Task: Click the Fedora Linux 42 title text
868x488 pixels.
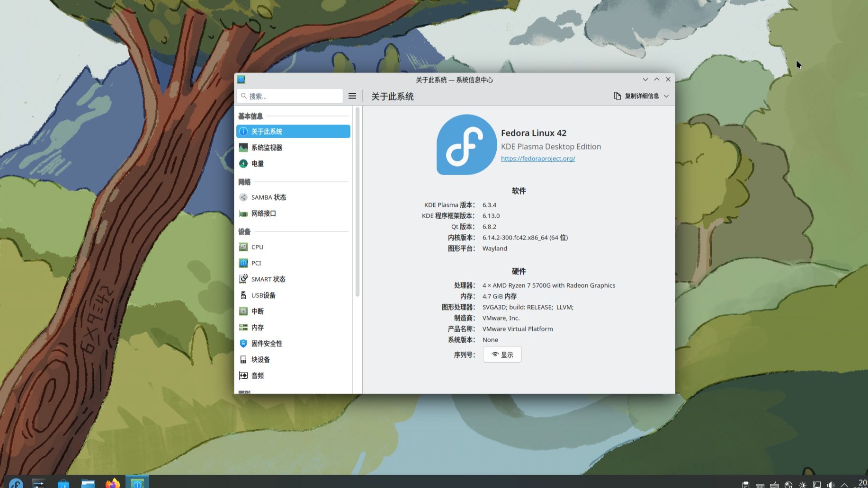Action: 534,133
